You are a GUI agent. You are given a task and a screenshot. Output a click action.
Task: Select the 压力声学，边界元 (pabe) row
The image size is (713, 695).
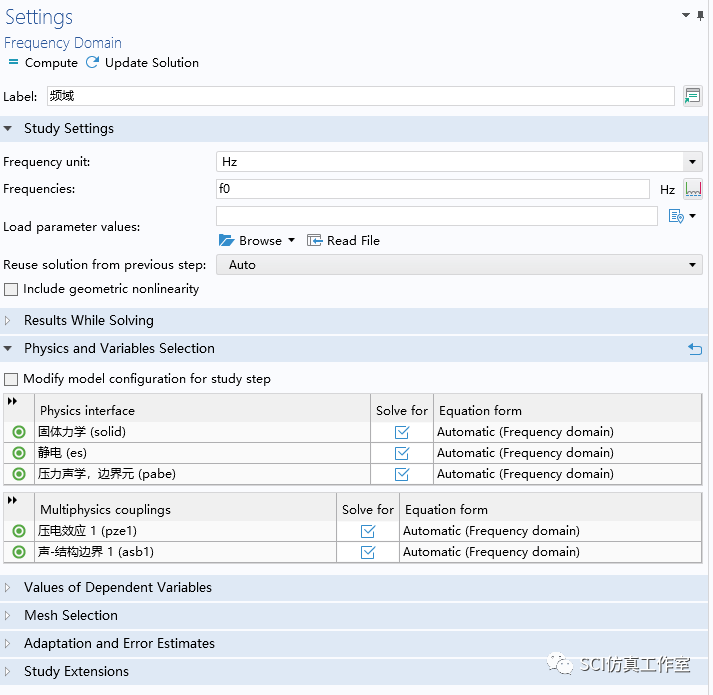coord(353,474)
